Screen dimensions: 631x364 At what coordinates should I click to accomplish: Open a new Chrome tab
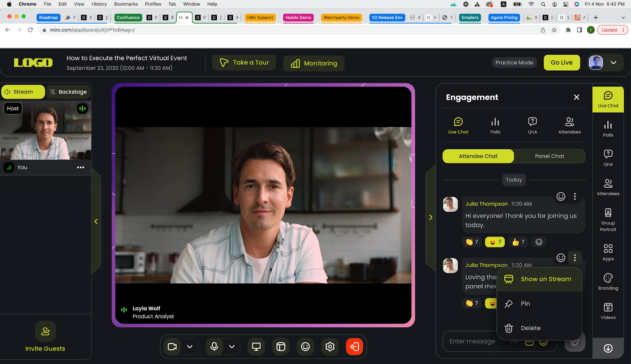tap(596, 18)
